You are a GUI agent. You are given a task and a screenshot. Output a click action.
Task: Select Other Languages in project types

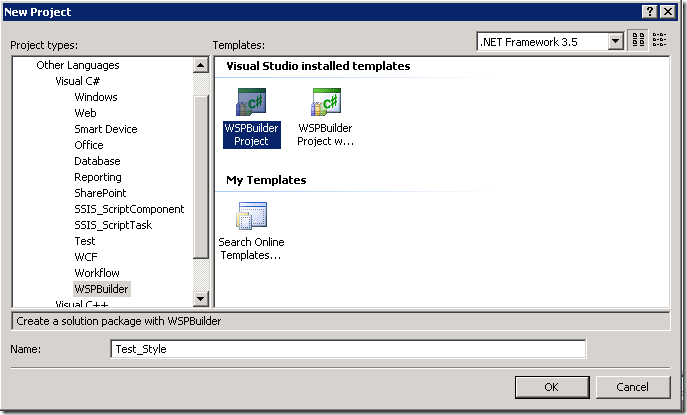[78, 65]
